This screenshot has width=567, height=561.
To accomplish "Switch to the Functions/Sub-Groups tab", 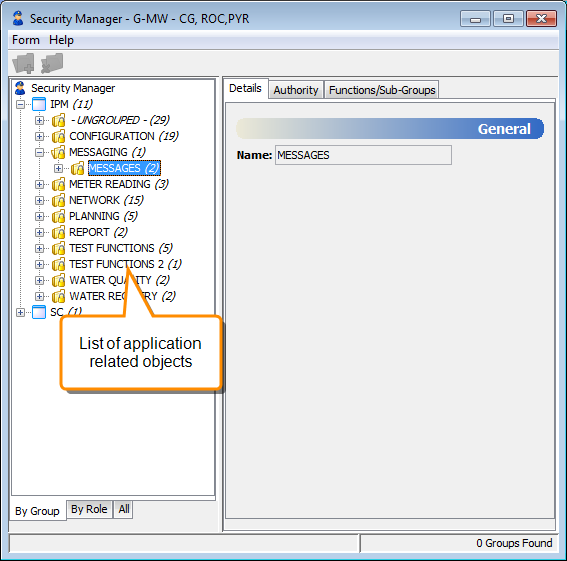I will [382, 90].
